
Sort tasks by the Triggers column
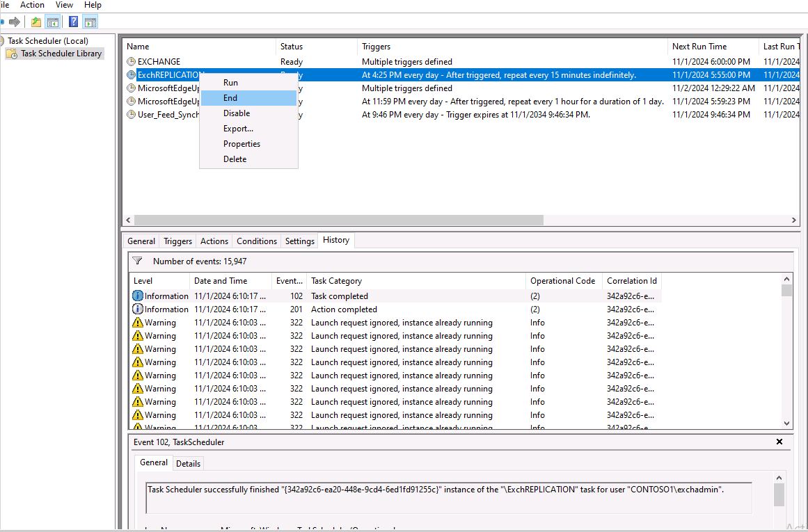pos(512,47)
